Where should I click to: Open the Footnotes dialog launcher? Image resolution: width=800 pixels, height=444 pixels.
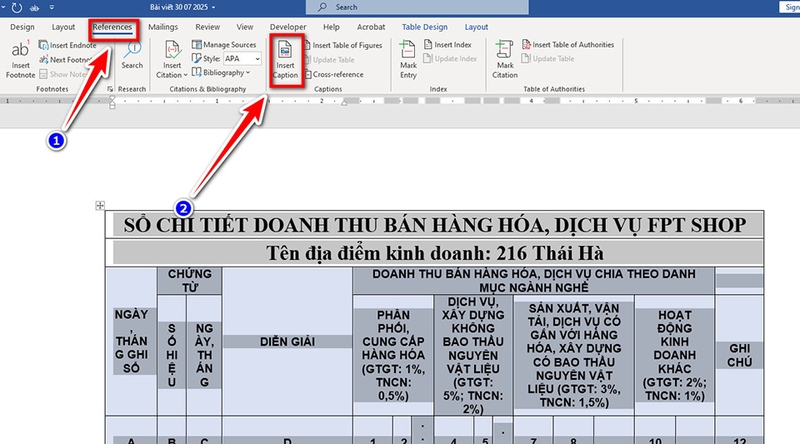(x=110, y=89)
